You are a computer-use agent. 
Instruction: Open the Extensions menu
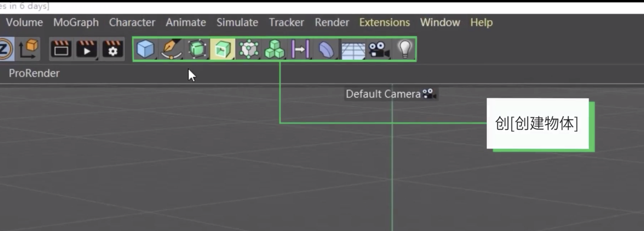[385, 22]
